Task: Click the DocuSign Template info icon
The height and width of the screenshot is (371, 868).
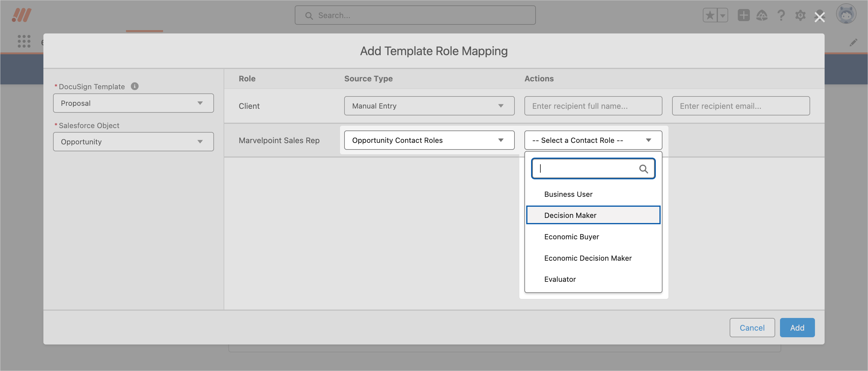Action: (134, 86)
